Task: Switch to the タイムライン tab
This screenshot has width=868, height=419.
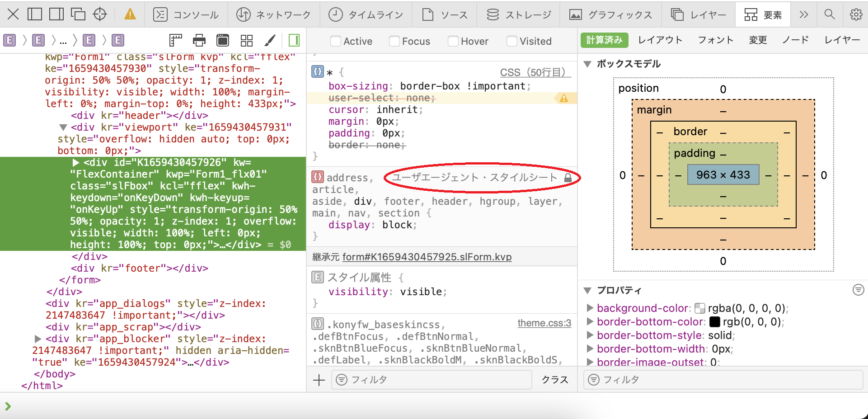Action: pos(366,14)
